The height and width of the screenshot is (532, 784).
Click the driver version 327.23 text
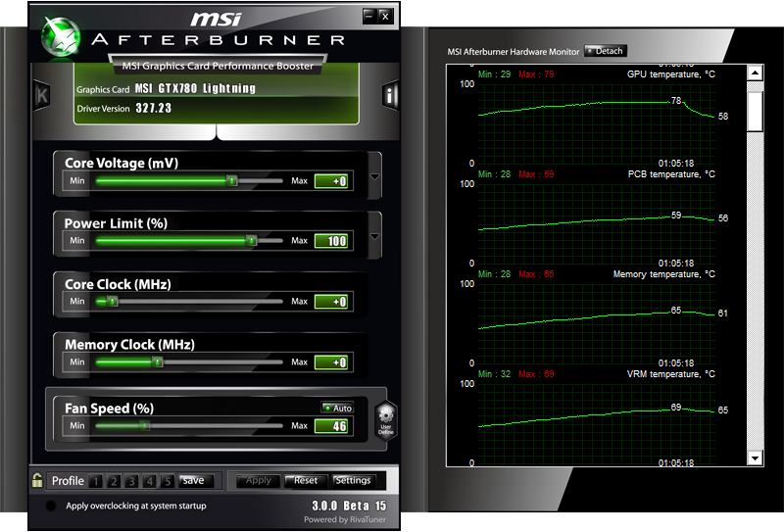tap(154, 108)
